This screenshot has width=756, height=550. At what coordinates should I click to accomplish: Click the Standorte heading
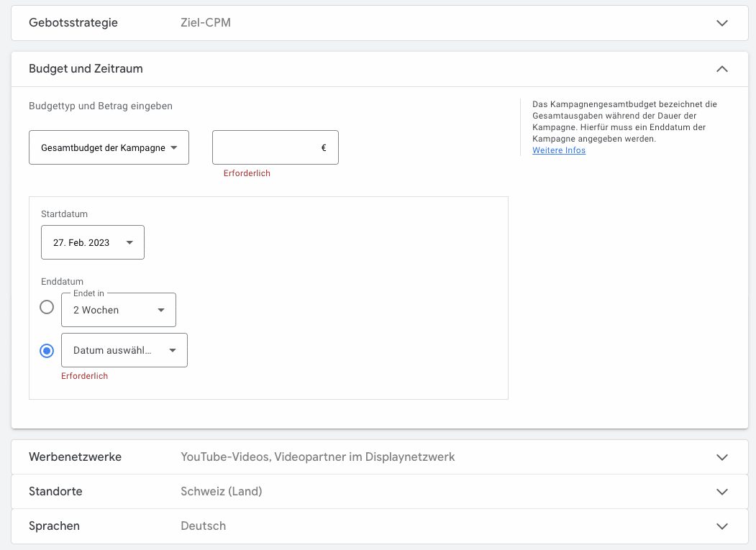click(55, 491)
